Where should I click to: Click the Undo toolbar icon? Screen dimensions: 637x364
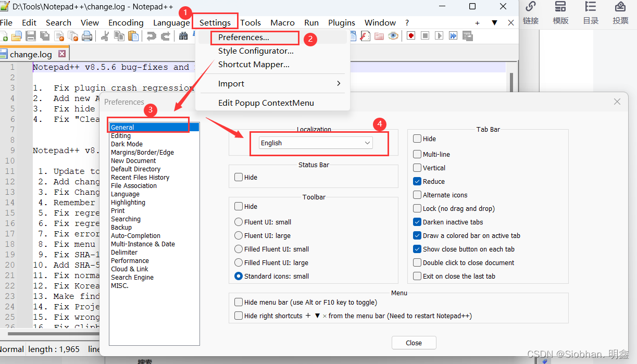click(152, 36)
